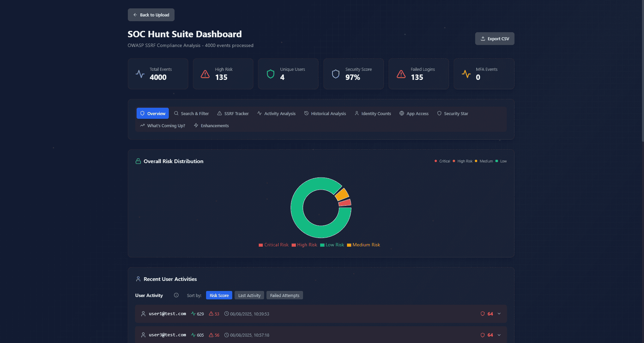Open the Search & Filter tab

191,114
